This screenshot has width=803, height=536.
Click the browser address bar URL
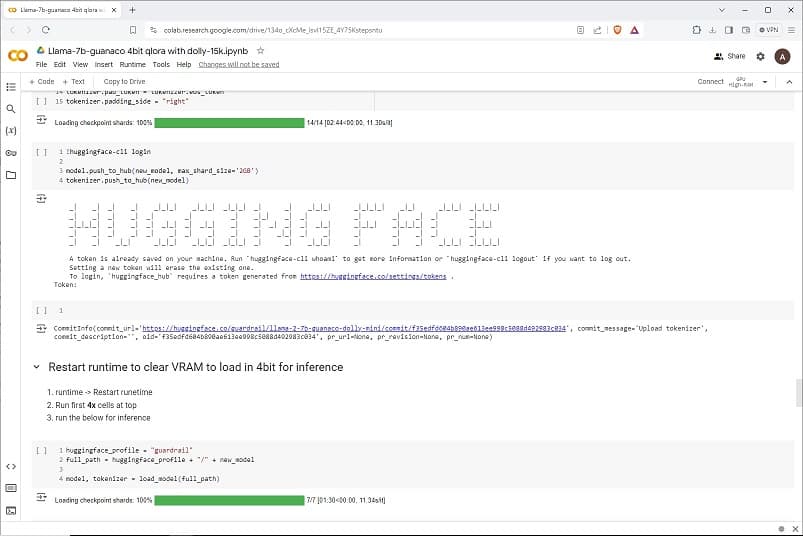300,30
